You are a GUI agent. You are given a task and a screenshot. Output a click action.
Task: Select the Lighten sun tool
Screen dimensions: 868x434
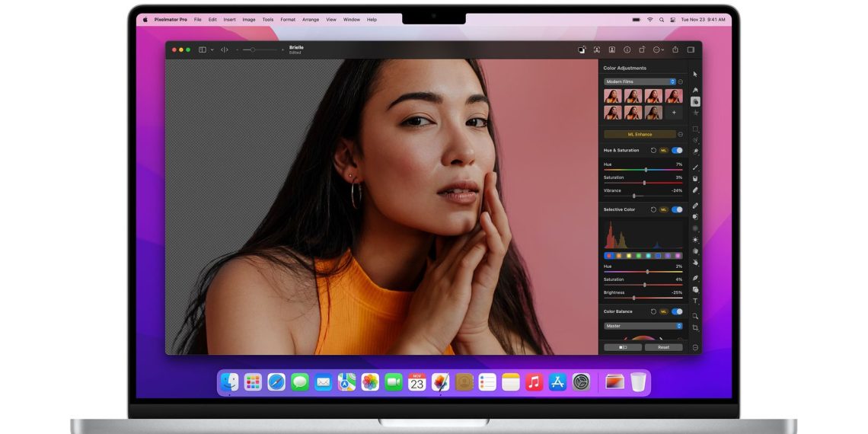(x=695, y=240)
